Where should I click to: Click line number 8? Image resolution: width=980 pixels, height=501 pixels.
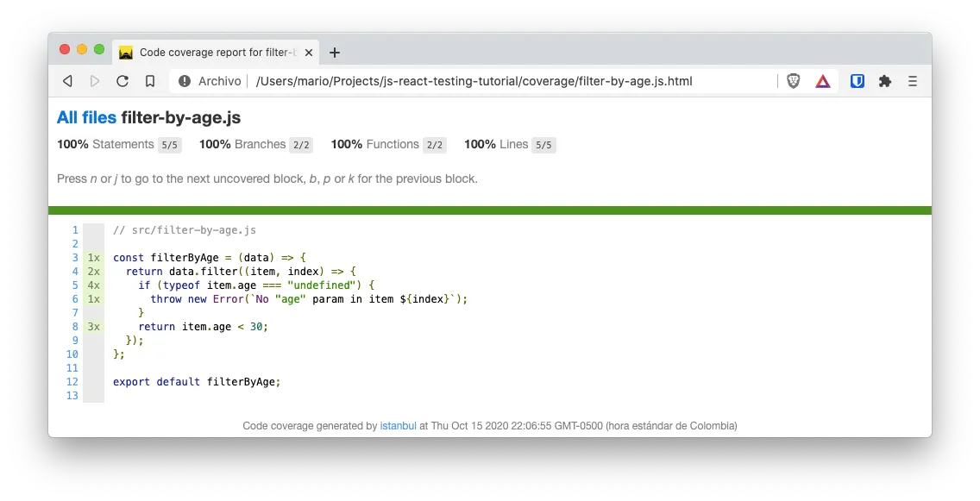coord(75,326)
